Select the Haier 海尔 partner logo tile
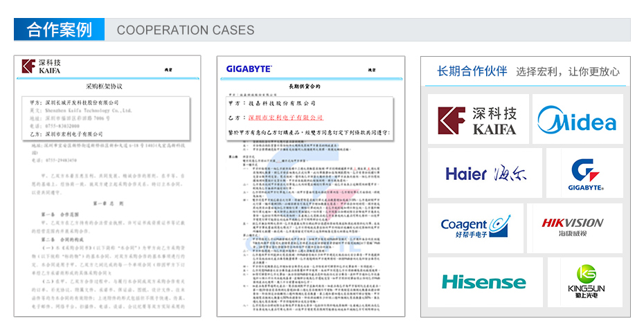 (485, 173)
